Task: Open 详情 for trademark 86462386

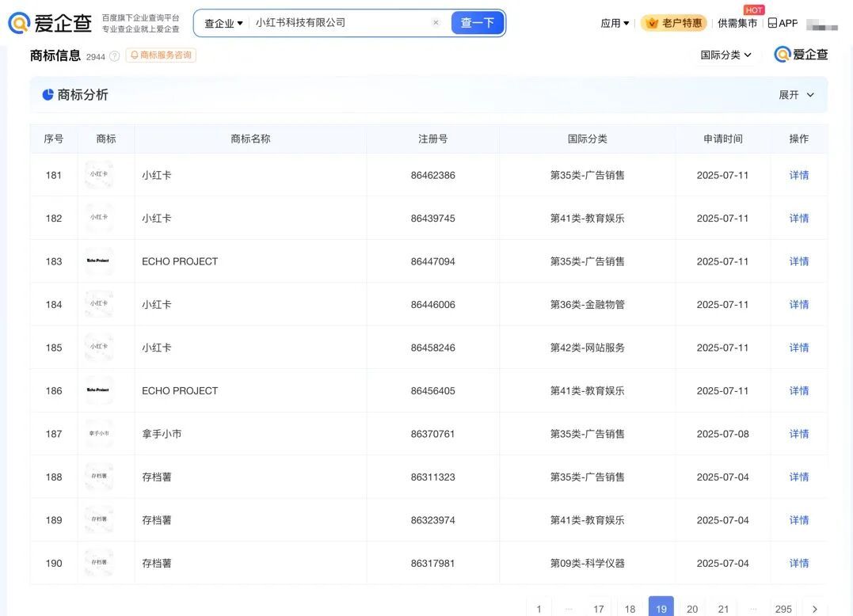Action: 798,175
